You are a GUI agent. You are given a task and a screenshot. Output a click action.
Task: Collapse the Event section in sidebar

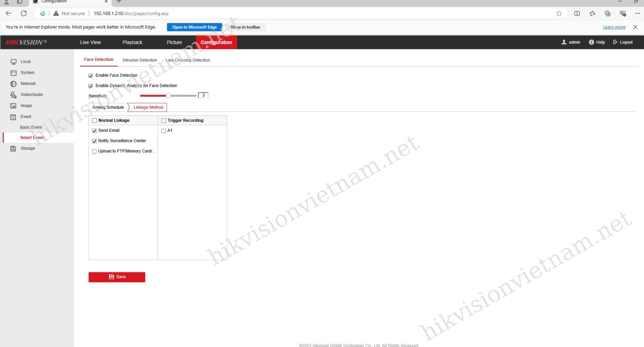click(x=26, y=117)
